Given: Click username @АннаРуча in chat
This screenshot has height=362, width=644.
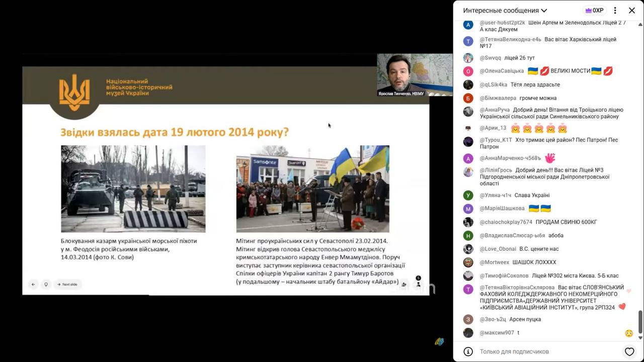Looking at the screenshot, I should 495,110.
